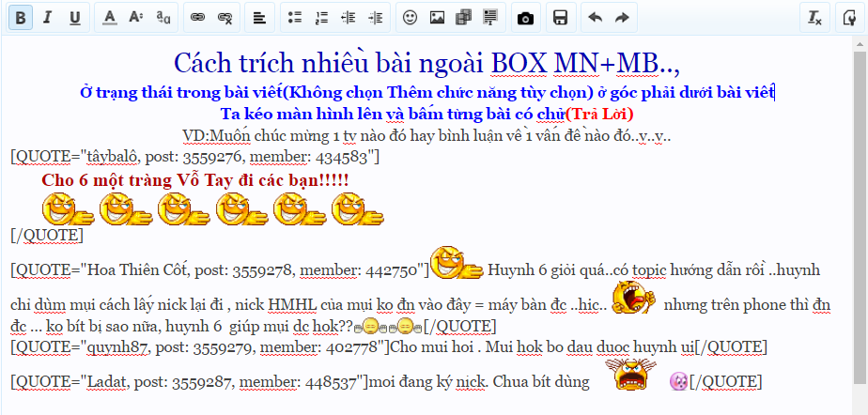The width and height of the screenshot is (868, 415).
Task: Toggle italic formatting
Action: (48, 18)
